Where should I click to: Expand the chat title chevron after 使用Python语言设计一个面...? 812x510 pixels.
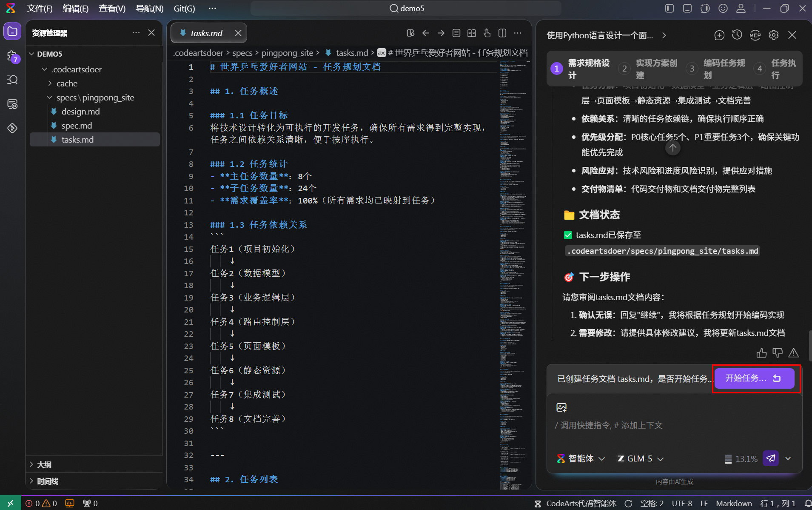tap(664, 35)
